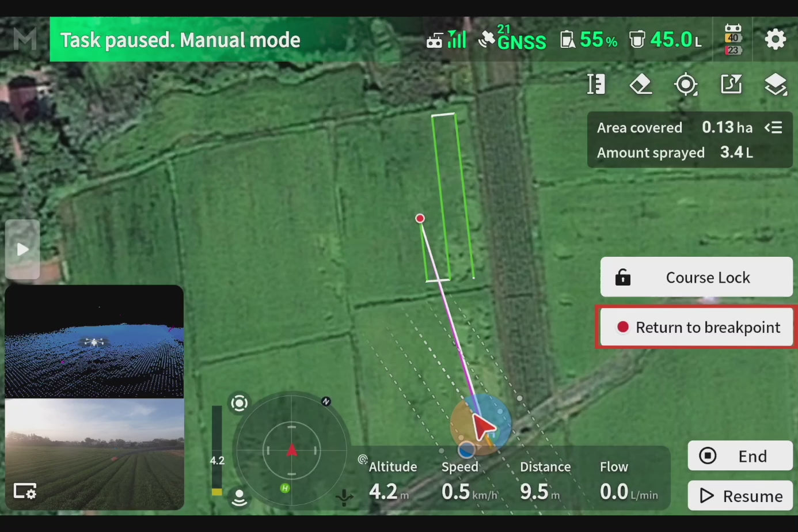Tap the center-on-location target icon

tap(685, 85)
